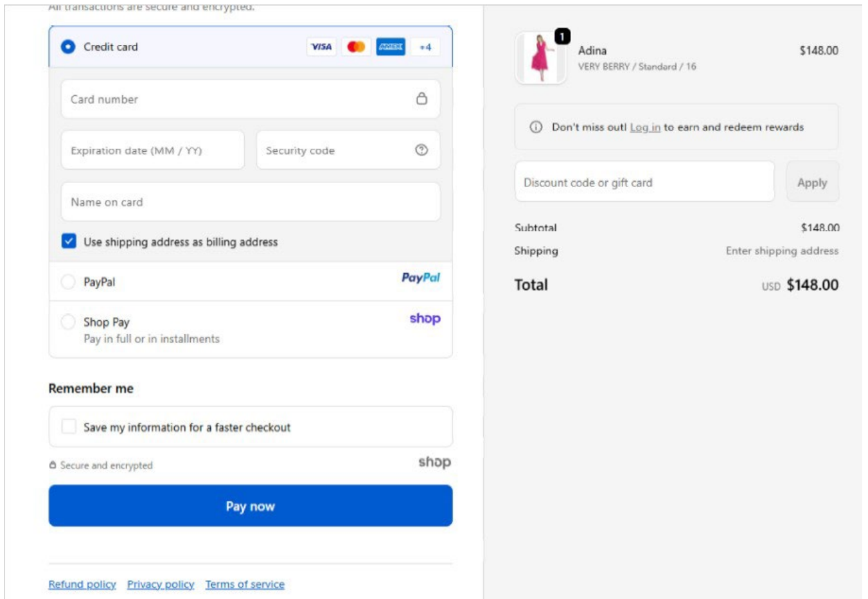Click the info icon beside the rewards message
This screenshot has width=868, height=599.
(x=537, y=126)
